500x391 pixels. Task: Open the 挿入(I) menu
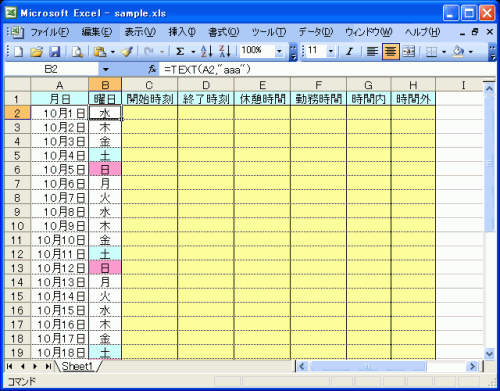tap(182, 32)
